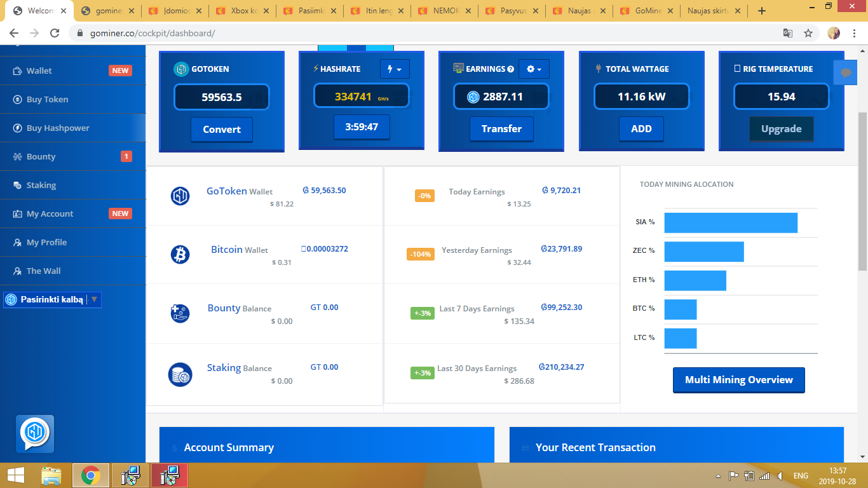
Task: Reload the page in the browser
Action: pos(55,33)
